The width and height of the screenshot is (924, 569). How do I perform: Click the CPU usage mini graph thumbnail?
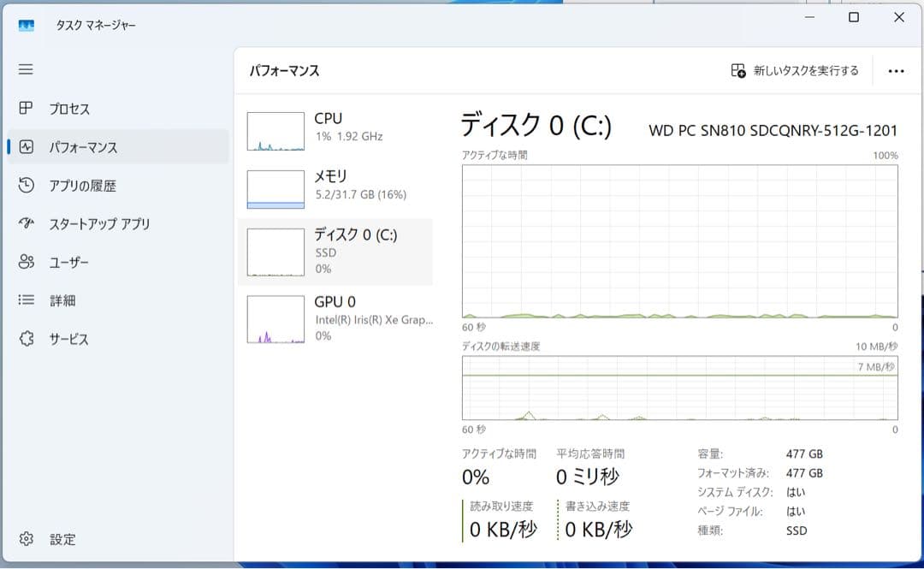274,129
